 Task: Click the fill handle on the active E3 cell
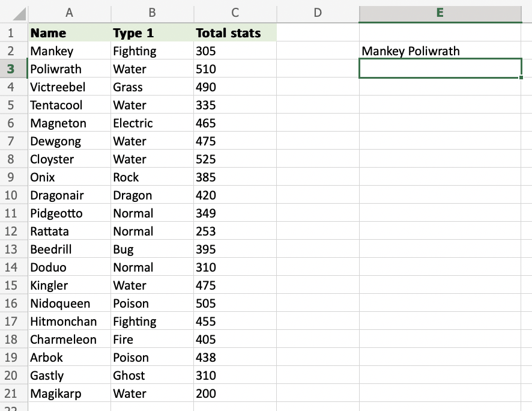[x=522, y=78]
